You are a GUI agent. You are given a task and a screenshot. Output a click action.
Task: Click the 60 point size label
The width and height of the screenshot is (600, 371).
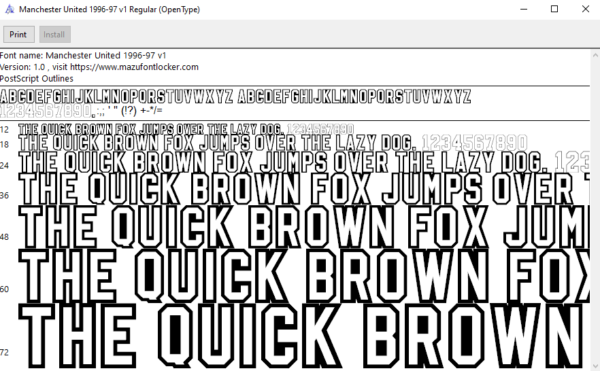(x=5, y=289)
